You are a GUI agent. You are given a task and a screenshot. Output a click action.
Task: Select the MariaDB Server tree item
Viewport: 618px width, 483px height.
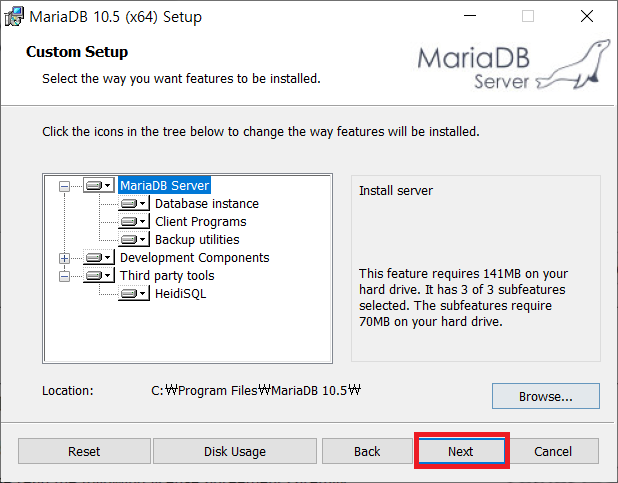[x=164, y=185]
